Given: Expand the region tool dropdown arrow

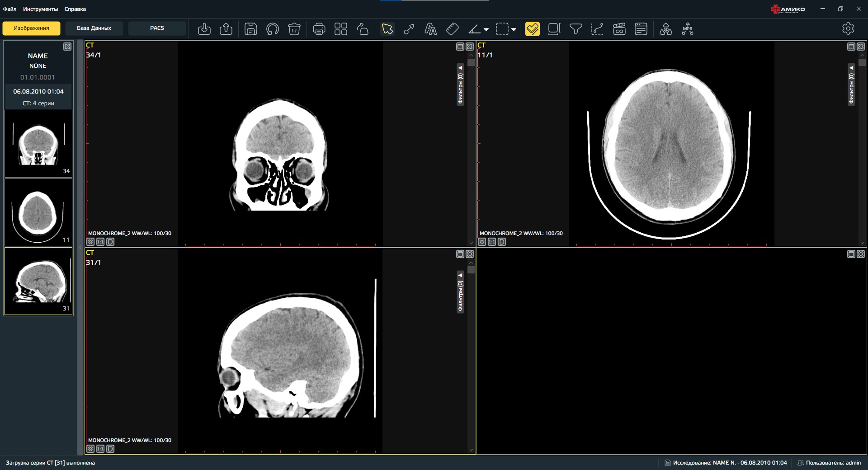Looking at the screenshot, I should (x=514, y=29).
